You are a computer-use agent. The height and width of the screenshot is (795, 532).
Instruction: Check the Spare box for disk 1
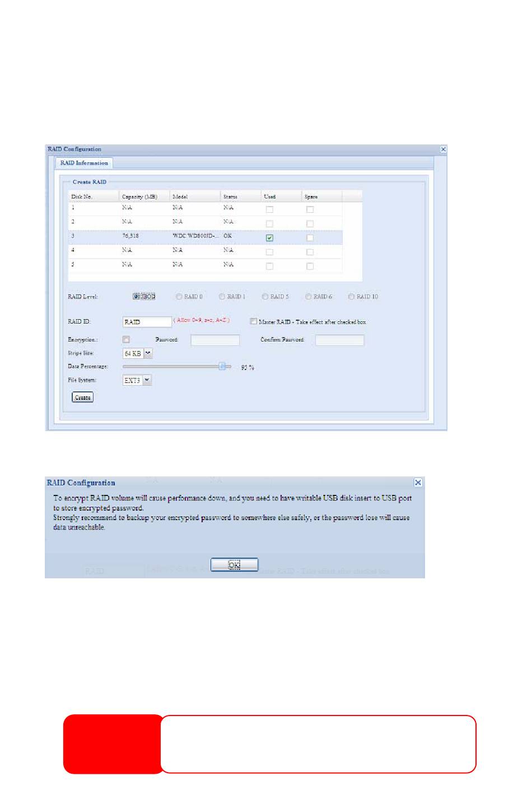coord(310,209)
